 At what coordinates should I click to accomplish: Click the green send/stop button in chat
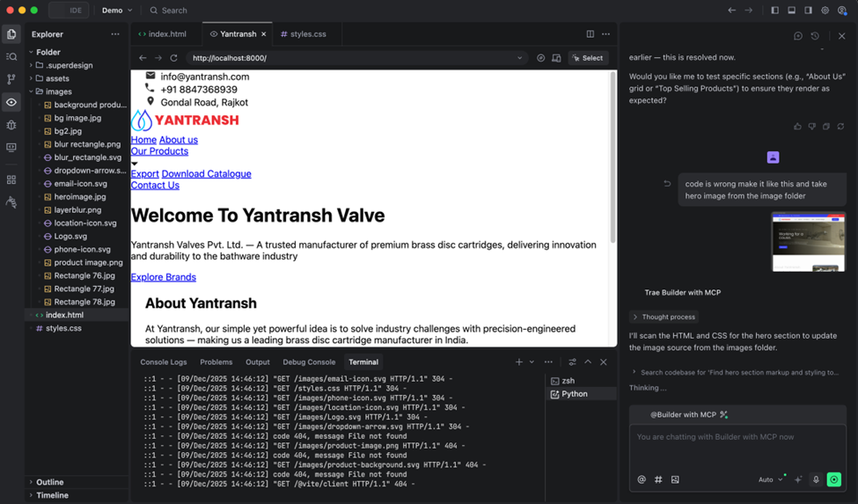coord(834,479)
